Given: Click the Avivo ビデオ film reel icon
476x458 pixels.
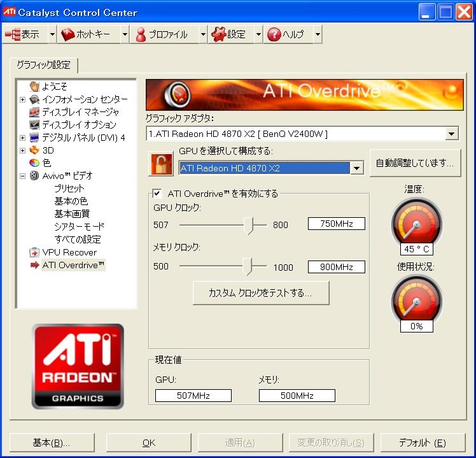Looking at the screenshot, I should click(34, 176).
